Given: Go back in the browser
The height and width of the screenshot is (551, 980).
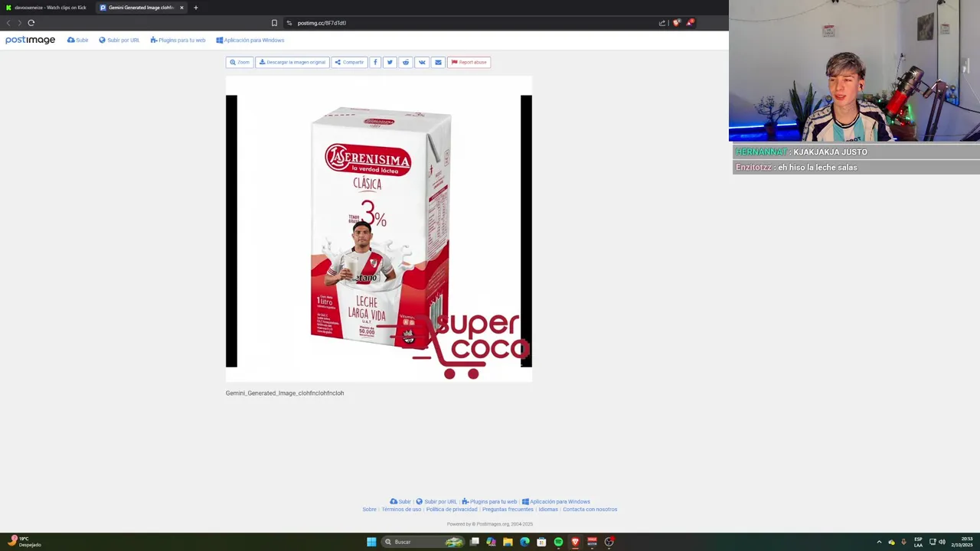Looking at the screenshot, I should 8,23.
